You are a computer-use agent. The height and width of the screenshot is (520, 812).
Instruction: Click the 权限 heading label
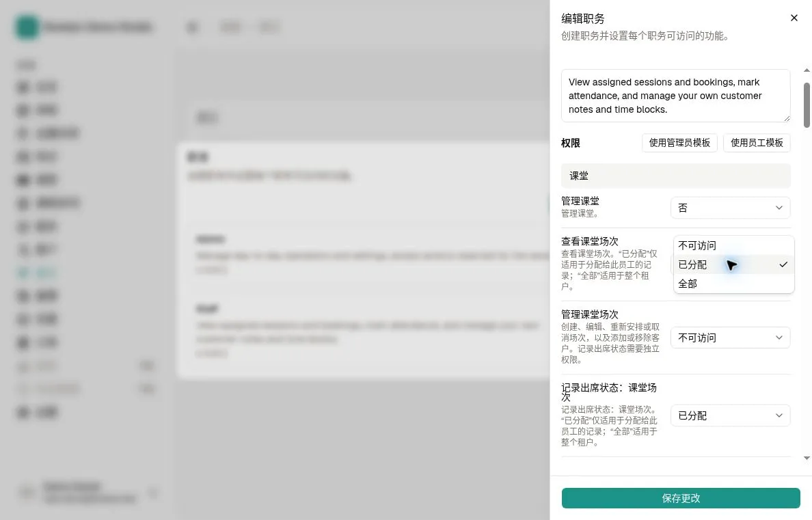point(571,143)
